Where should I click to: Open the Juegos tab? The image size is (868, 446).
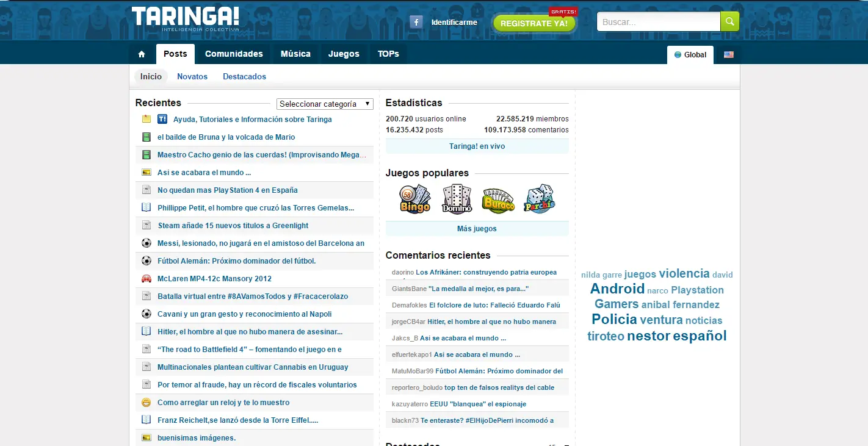pyautogui.click(x=344, y=54)
